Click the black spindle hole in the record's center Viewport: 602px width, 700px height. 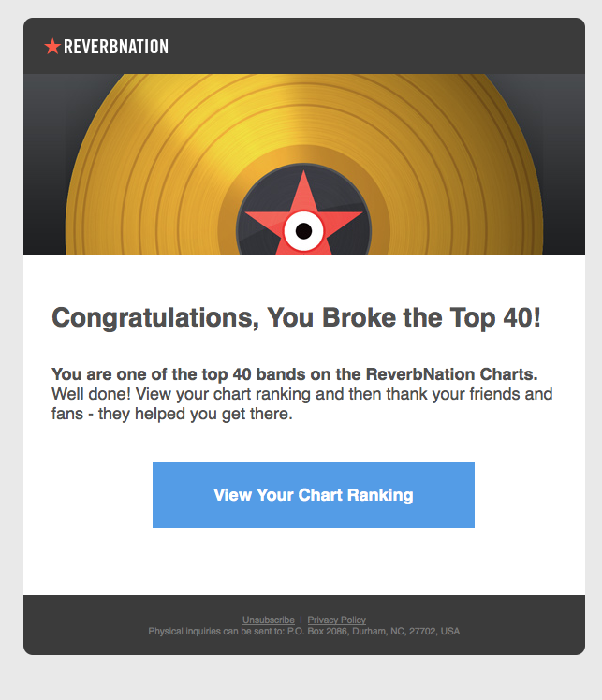coord(303,230)
